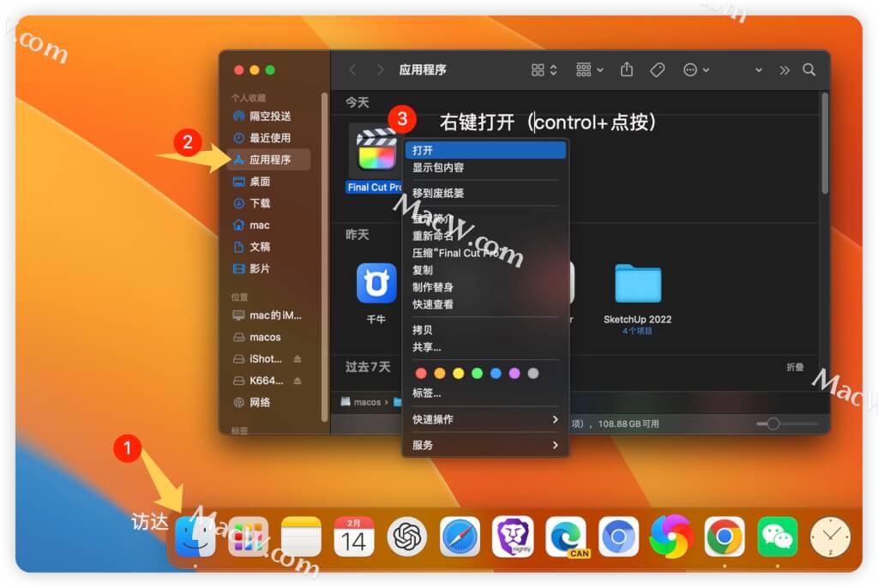Choose 重新命名 in the context menu
This screenshot has height=588, width=878.
(485, 236)
